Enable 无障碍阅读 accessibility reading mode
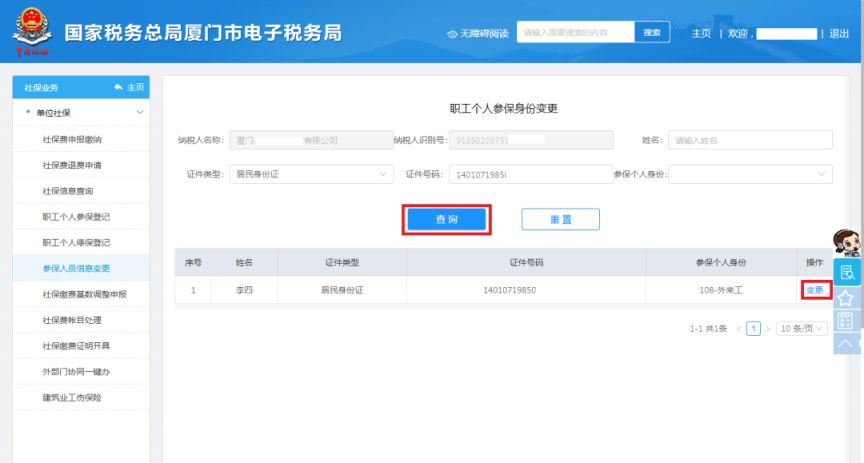 477,33
